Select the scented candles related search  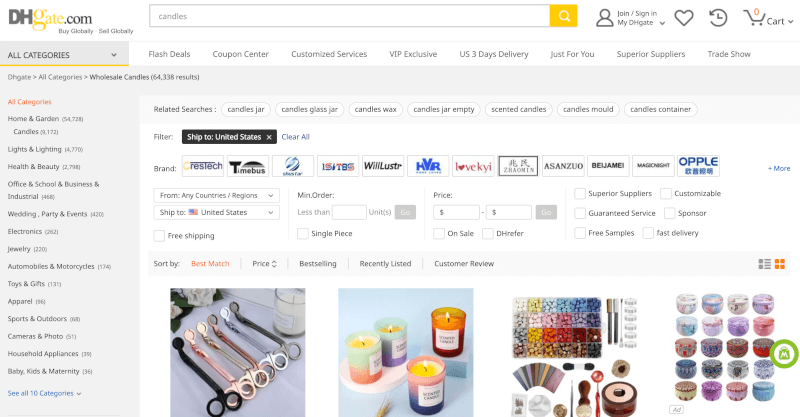pos(519,109)
